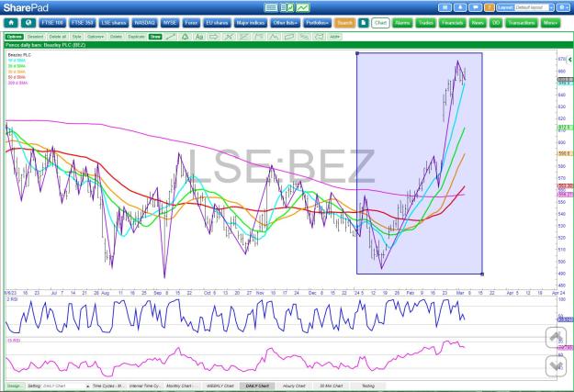Open the FTSE 350 list
The image size is (574, 392).
pyautogui.click(x=83, y=23)
